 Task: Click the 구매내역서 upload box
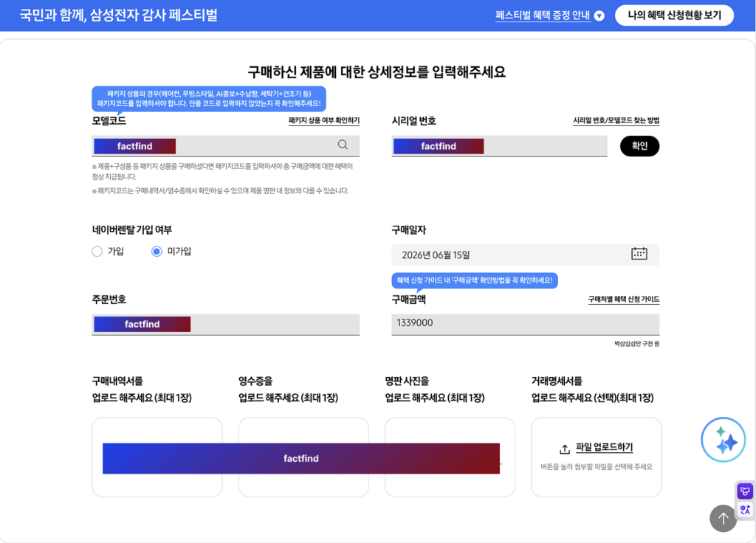(157, 457)
